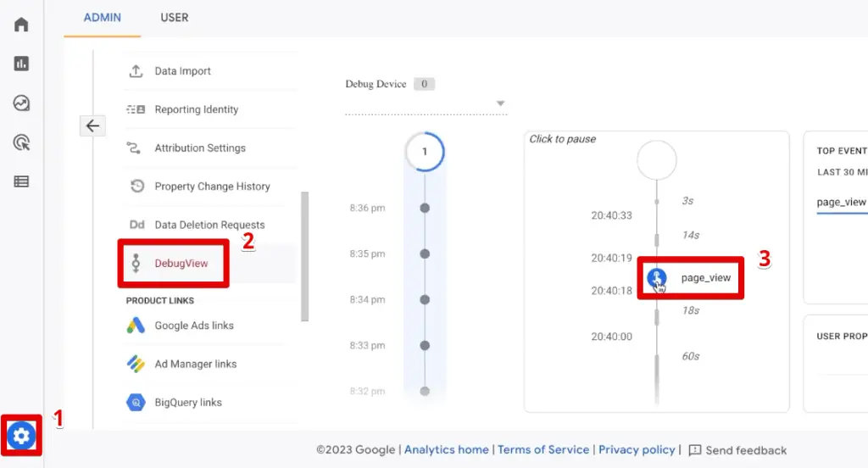Switch to the USER tab

tap(175, 18)
